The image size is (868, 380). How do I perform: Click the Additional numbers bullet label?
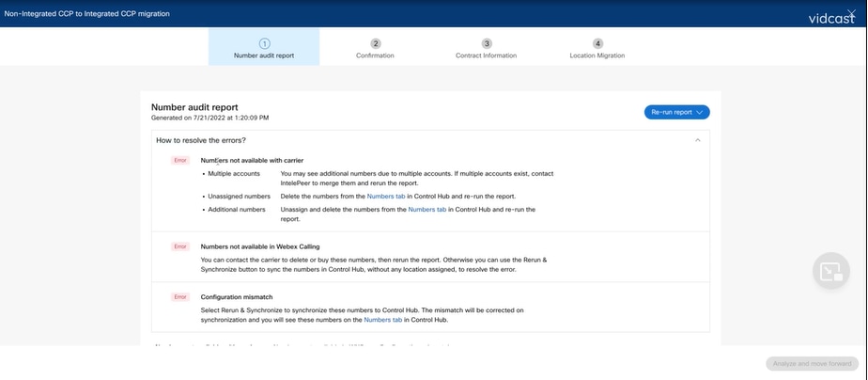[x=237, y=210]
